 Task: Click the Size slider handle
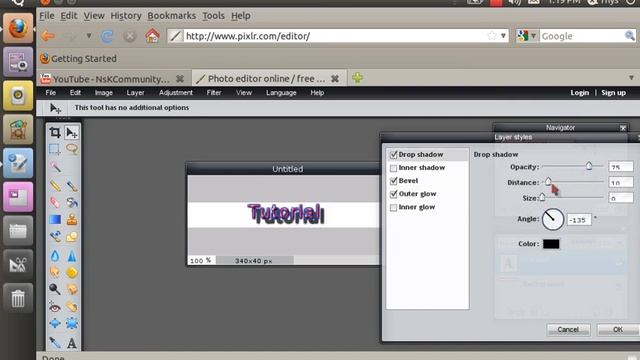542,197
